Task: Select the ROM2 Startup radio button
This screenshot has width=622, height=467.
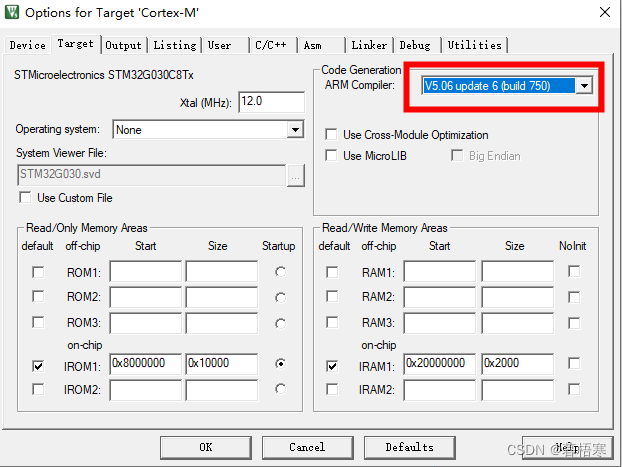Action: coord(280,298)
